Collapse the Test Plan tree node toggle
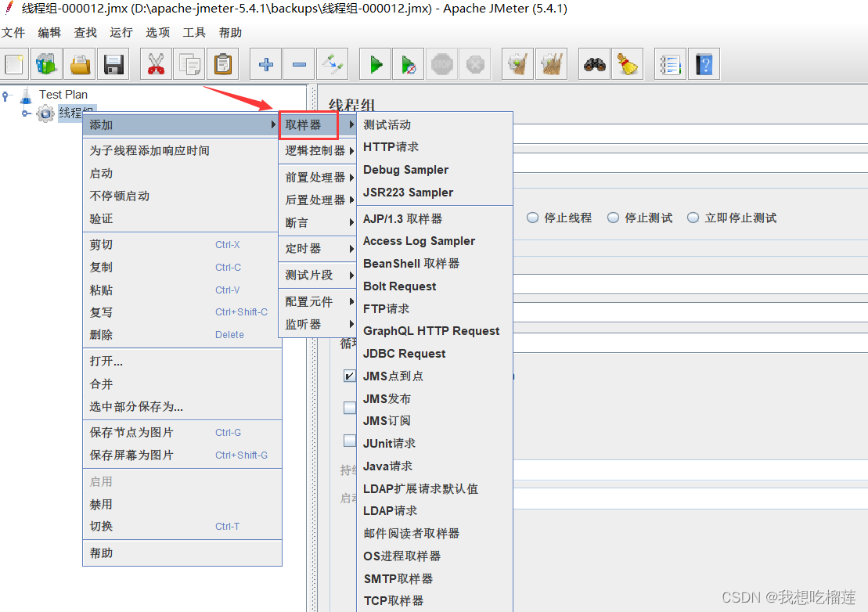Screen dimensions: 868x612 click(5, 95)
